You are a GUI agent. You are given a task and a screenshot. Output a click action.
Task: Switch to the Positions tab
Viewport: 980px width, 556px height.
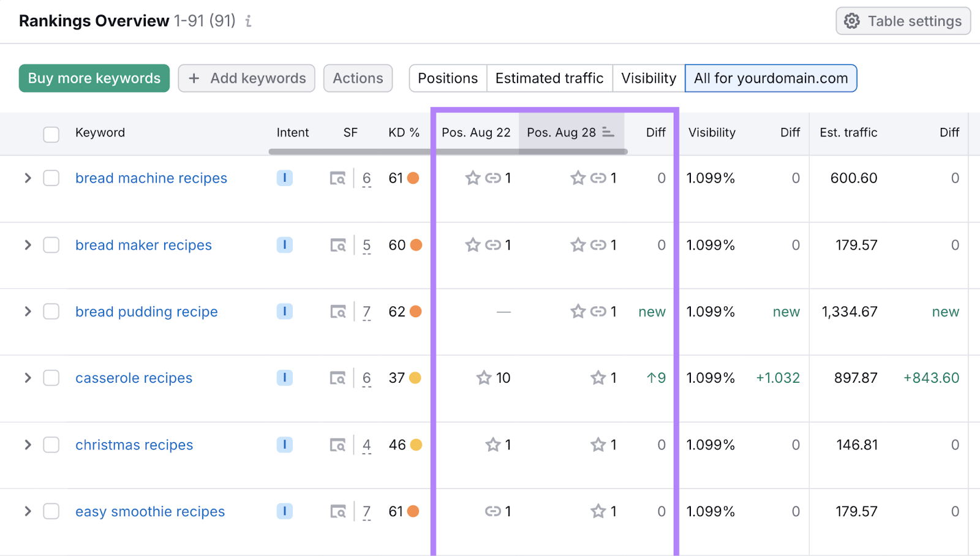(x=447, y=78)
